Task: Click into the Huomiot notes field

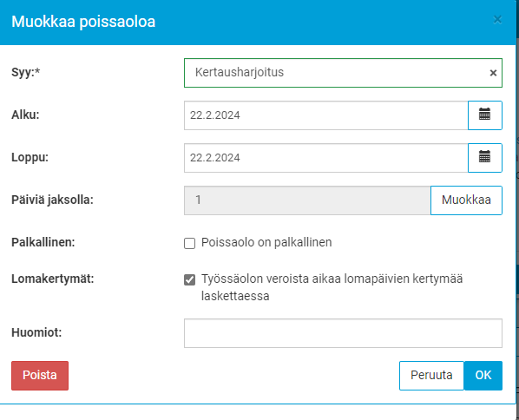Action: [x=343, y=333]
